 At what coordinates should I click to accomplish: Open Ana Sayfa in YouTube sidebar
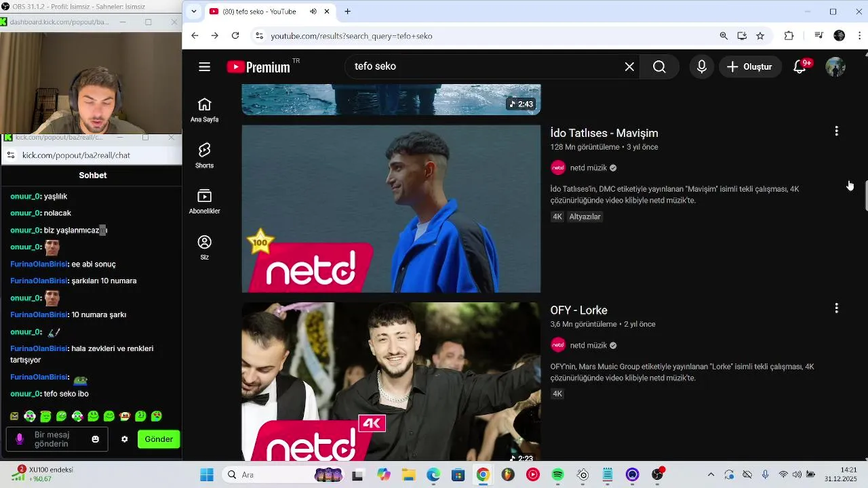click(204, 110)
